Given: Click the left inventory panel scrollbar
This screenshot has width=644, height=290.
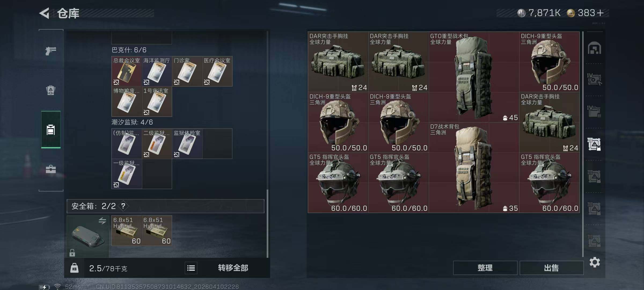Looking at the screenshot, I should pos(267,223).
